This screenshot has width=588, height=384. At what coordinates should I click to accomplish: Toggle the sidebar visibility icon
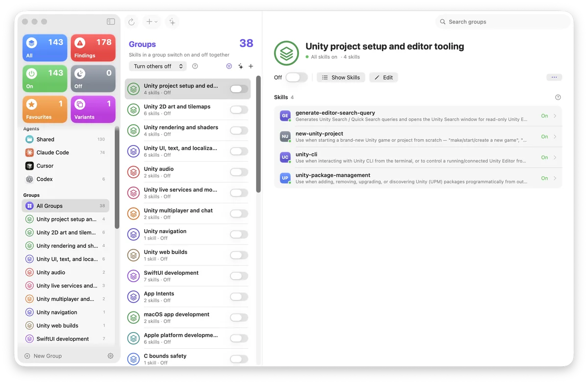111,22
